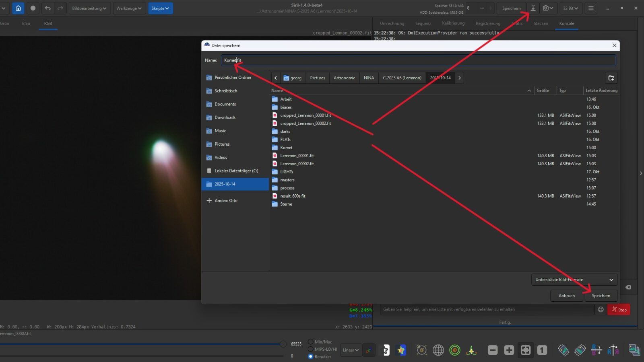Open the Bildbearbeitung dropdown menu
Screen dimensions: 644x362
click(x=89, y=8)
